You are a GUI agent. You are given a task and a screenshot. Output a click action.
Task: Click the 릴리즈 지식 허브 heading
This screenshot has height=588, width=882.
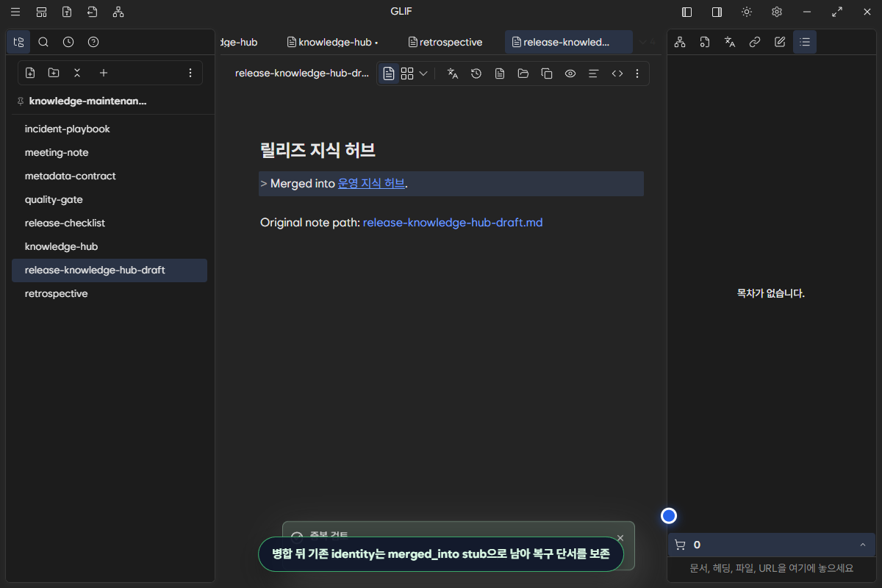coord(318,150)
